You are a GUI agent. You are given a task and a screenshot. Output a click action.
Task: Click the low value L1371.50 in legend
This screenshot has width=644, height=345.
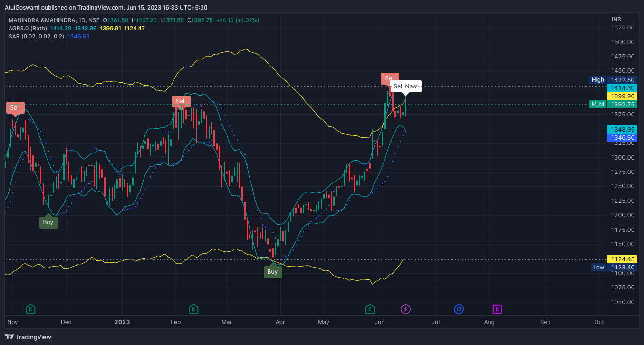pos(173,20)
